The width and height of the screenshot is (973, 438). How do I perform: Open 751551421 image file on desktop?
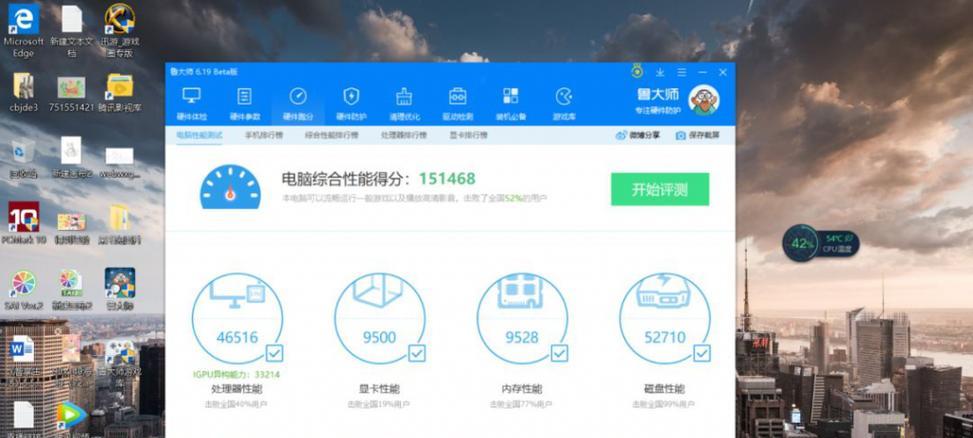click(x=71, y=93)
